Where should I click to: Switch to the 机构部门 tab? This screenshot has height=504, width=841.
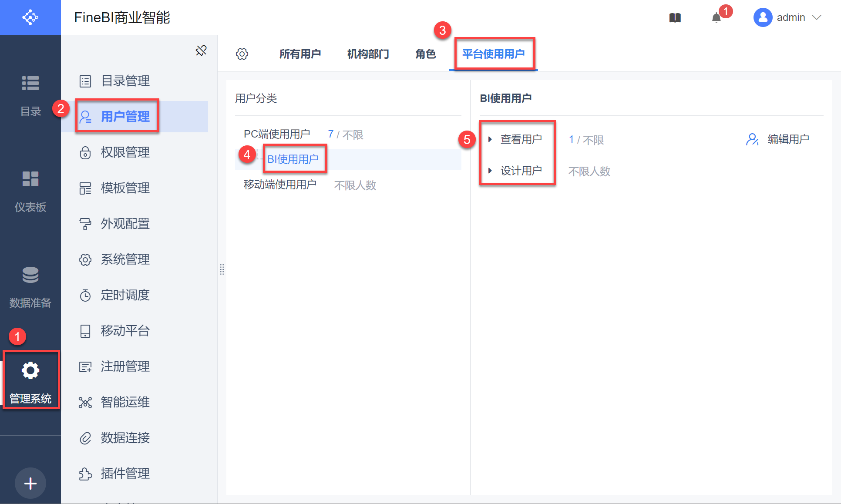368,54
